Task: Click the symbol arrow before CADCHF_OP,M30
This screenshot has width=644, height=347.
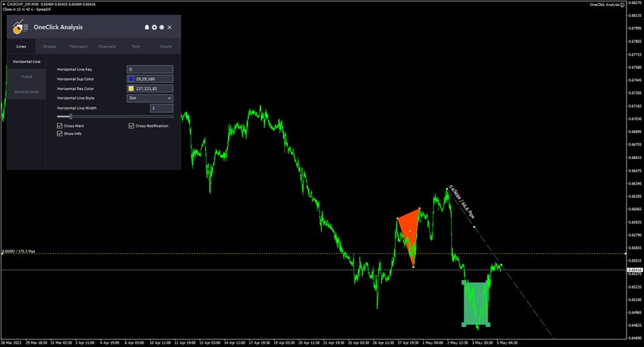Action: click(4, 4)
